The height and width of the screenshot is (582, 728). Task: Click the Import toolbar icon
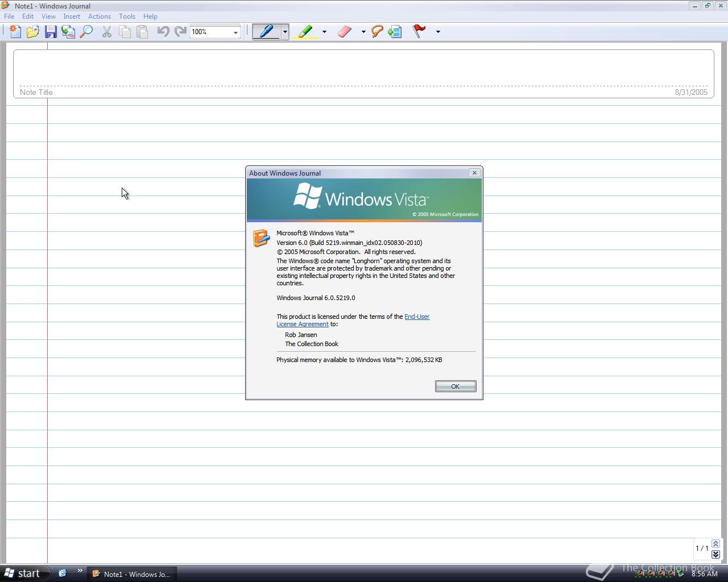coord(68,32)
